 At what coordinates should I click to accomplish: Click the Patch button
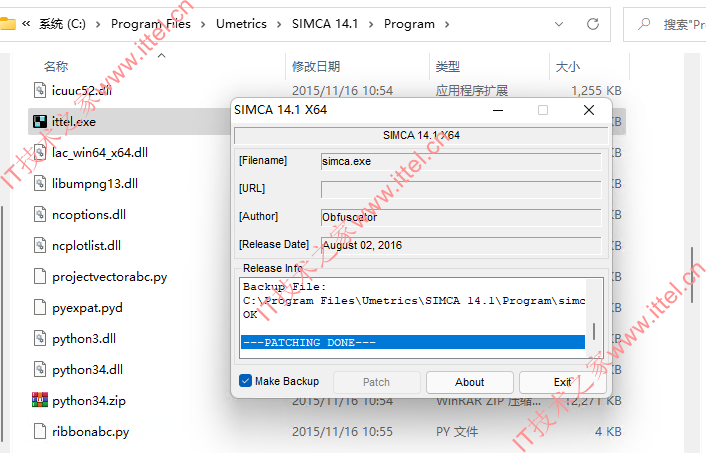376,382
